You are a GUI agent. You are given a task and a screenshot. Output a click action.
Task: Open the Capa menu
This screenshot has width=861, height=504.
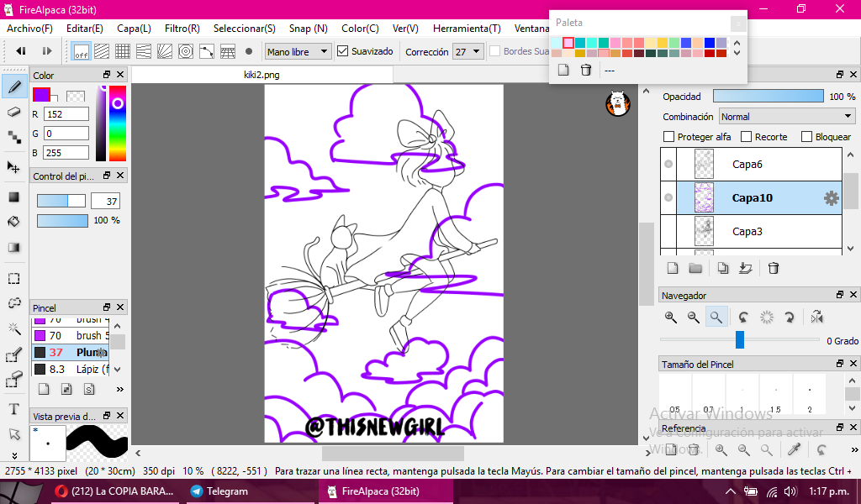coord(134,28)
